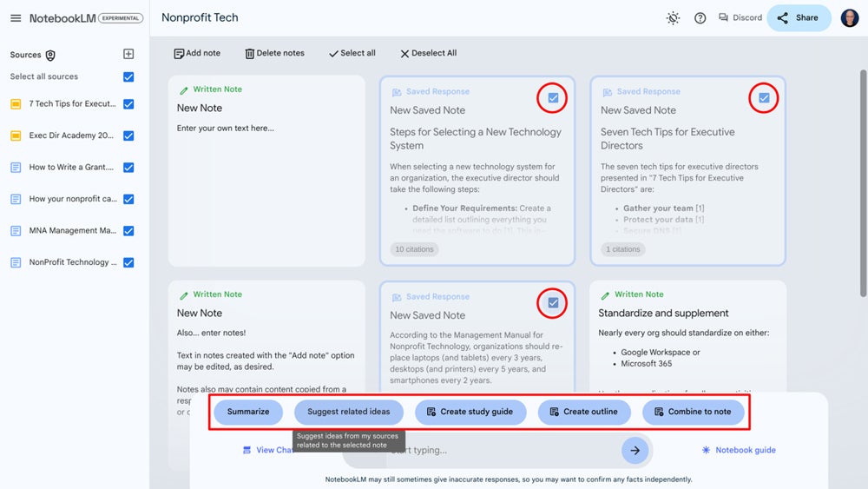Screen dimensions: 868x489
Task: Open the Notebook guide
Action: (739, 450)
